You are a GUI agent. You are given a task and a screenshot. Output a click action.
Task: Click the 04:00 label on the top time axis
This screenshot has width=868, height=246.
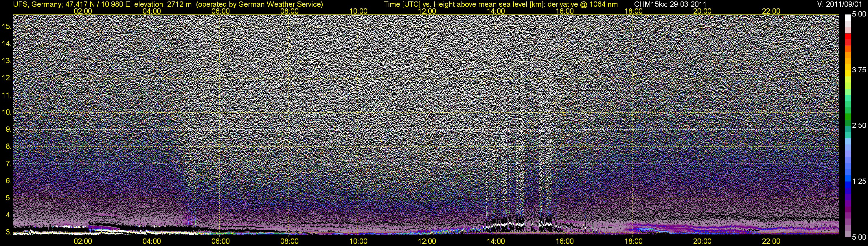152,11
